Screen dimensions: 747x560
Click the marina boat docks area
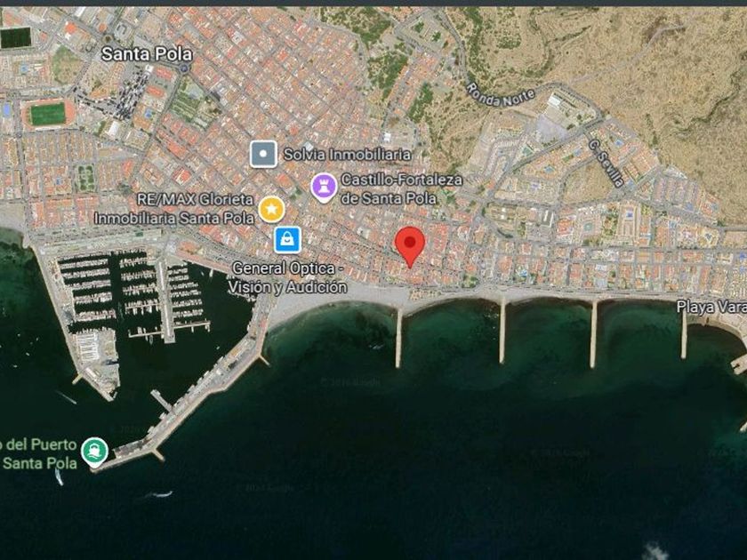(x=132, y=292)
